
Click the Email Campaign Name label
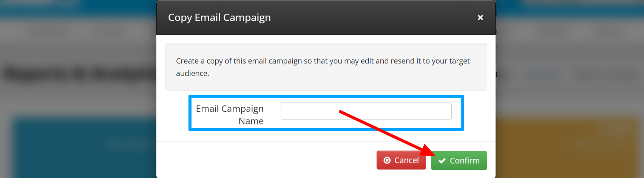[230, 115]
